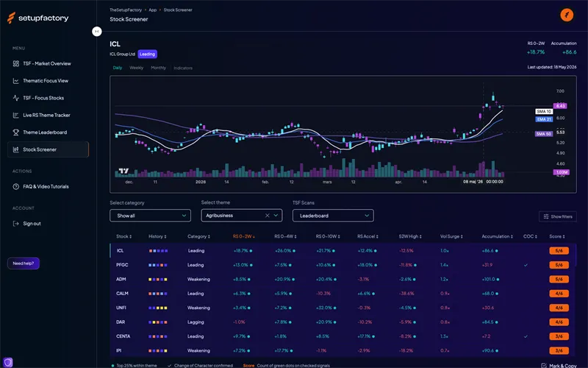Viewport: 588px width, 368px height.
Task: Open the orange profile avatar icon
Action: 567,15
